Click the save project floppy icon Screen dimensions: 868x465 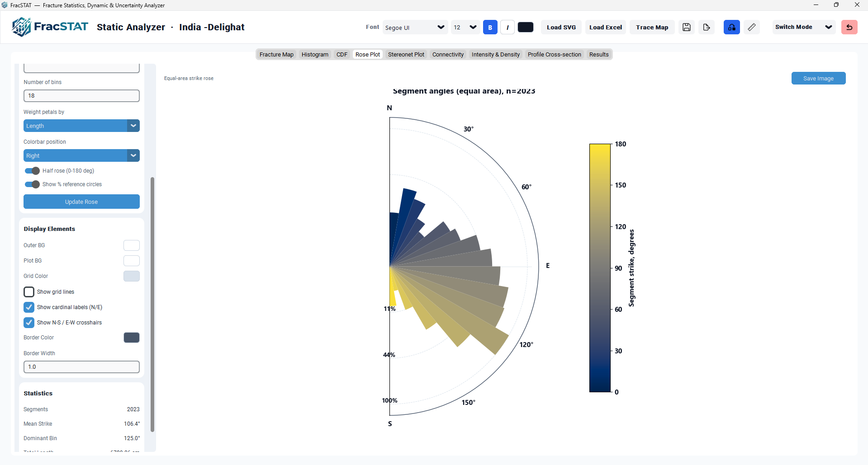[687, 27]
